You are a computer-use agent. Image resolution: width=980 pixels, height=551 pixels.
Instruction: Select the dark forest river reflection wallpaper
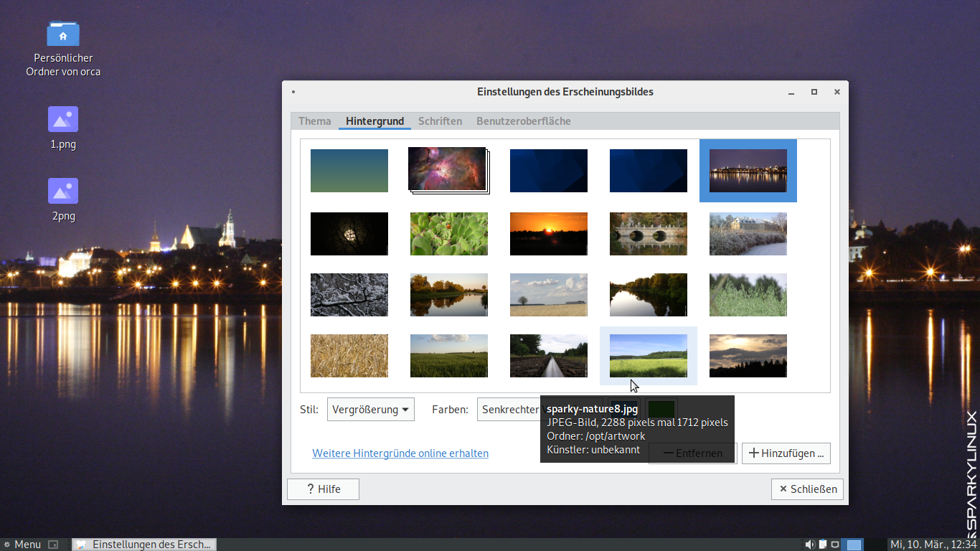[x=649, y=295]
